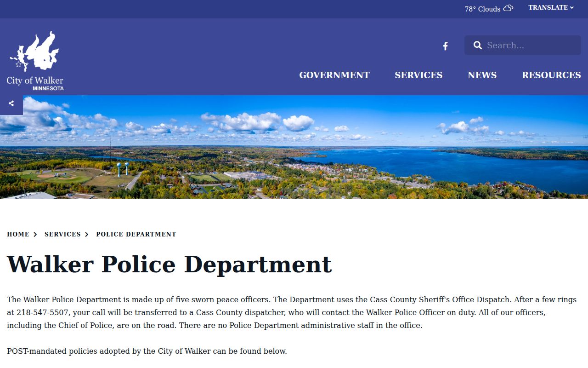Click the search magnifier icon
Screen dimensions: 588x368
coord(478,45)
